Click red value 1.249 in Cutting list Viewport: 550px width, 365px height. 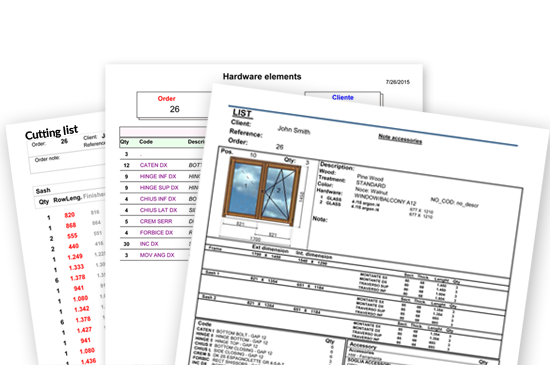pyautogui.click(x=75, y=257)
